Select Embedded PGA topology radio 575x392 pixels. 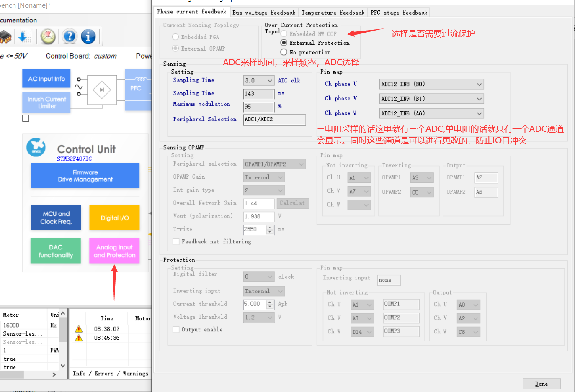(x=175, y=37)
